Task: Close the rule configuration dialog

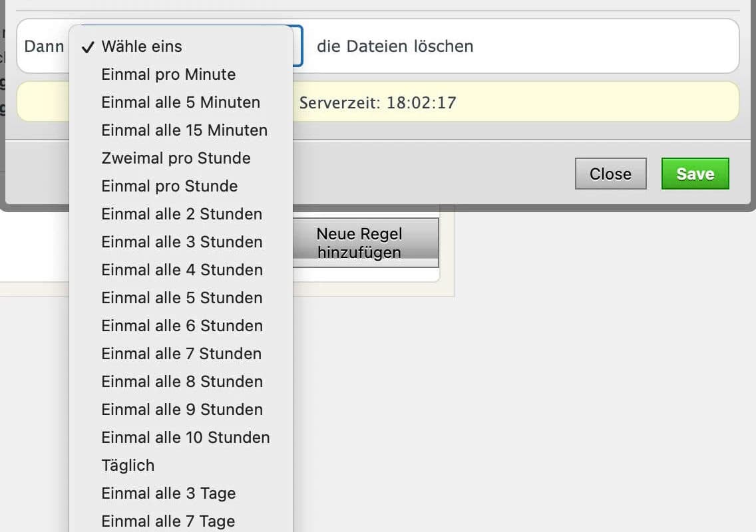Action: (610, 174)
